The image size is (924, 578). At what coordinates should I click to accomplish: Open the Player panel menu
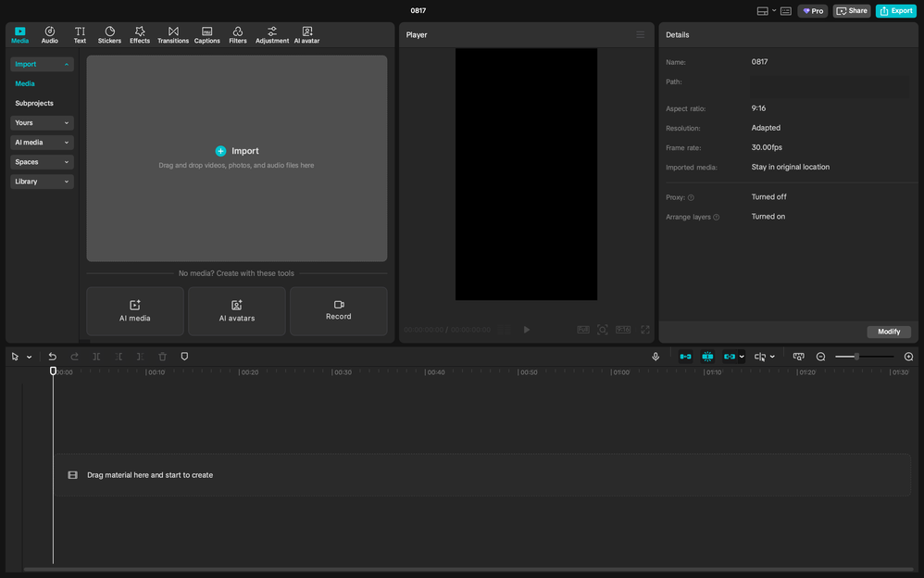[x=640, y=35]
